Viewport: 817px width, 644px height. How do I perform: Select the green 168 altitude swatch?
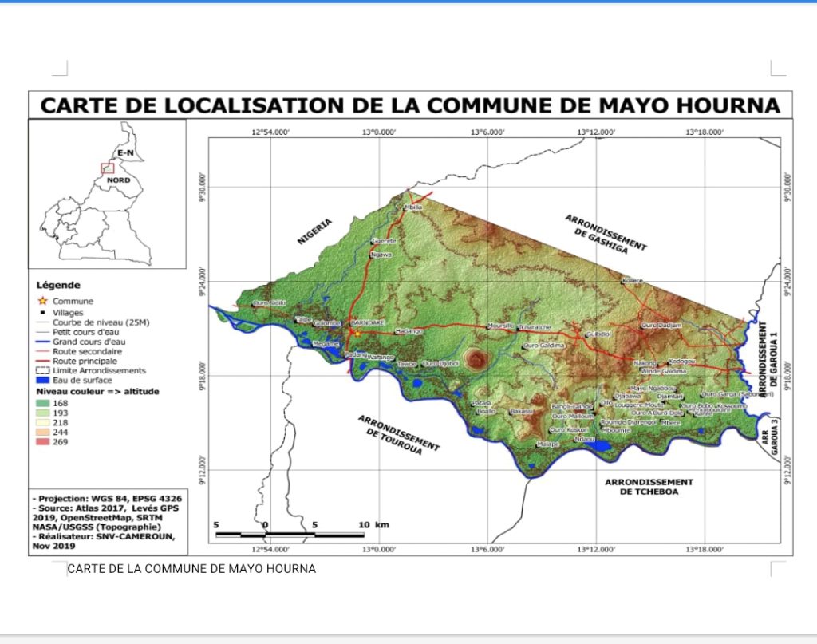[x=42, y=403]
